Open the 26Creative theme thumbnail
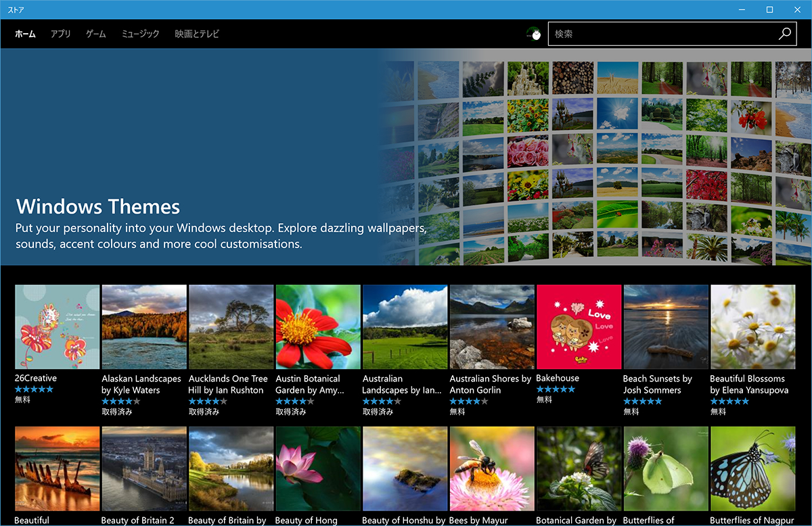812x526 pixels. [58, 327]
